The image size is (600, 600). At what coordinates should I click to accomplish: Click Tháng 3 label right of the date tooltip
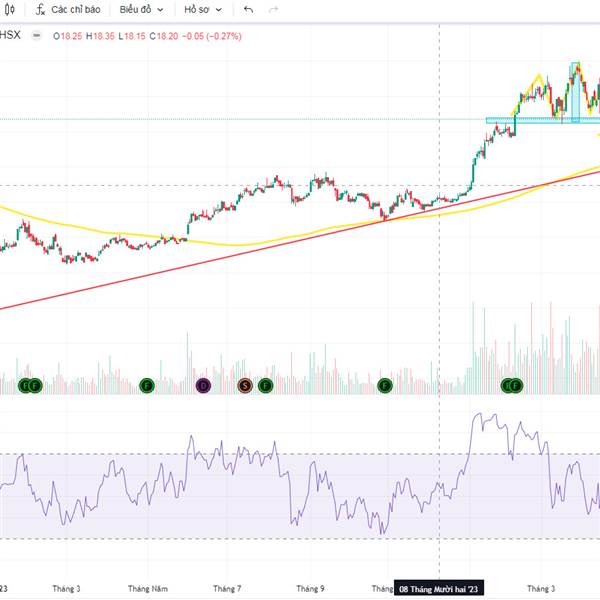541,589
